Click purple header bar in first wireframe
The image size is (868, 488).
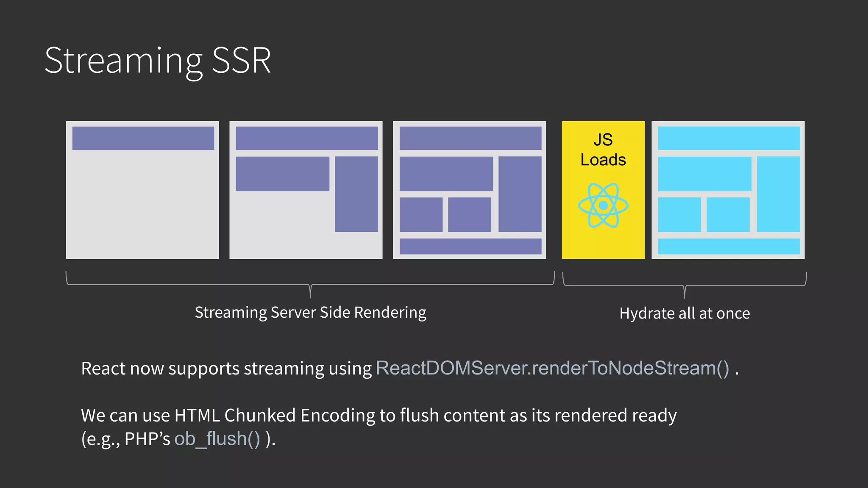(x=143, y=138)
